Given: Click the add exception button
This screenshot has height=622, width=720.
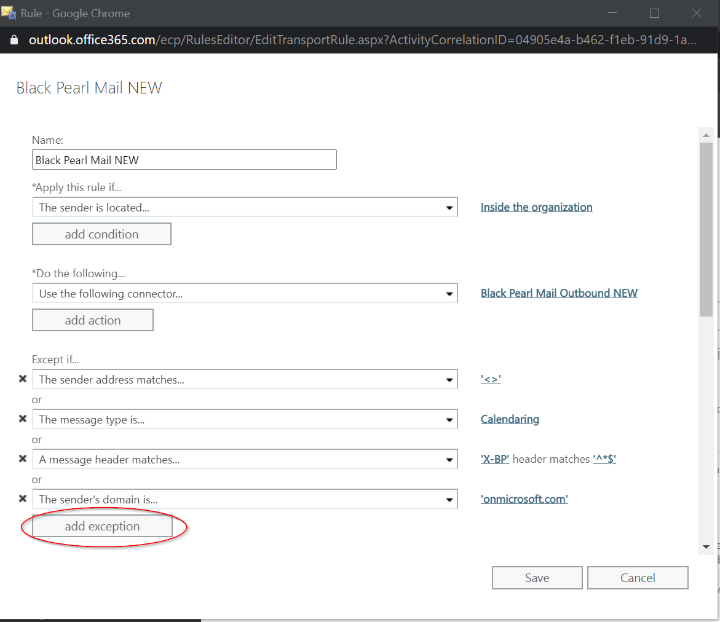Looking at the screenshot, I should pos(102,526).
